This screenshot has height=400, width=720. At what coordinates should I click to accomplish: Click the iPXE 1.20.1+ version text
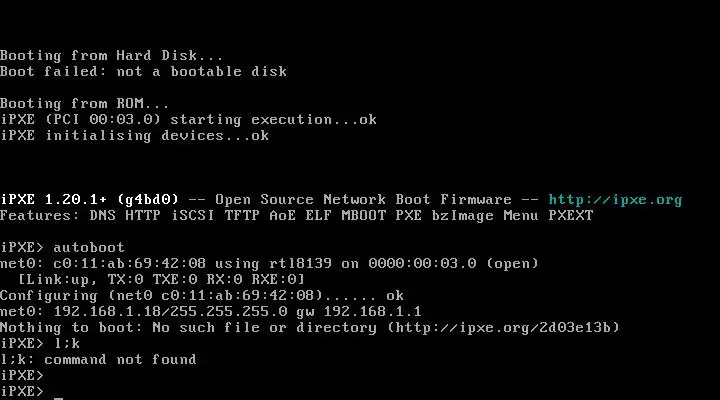point(54,200)
